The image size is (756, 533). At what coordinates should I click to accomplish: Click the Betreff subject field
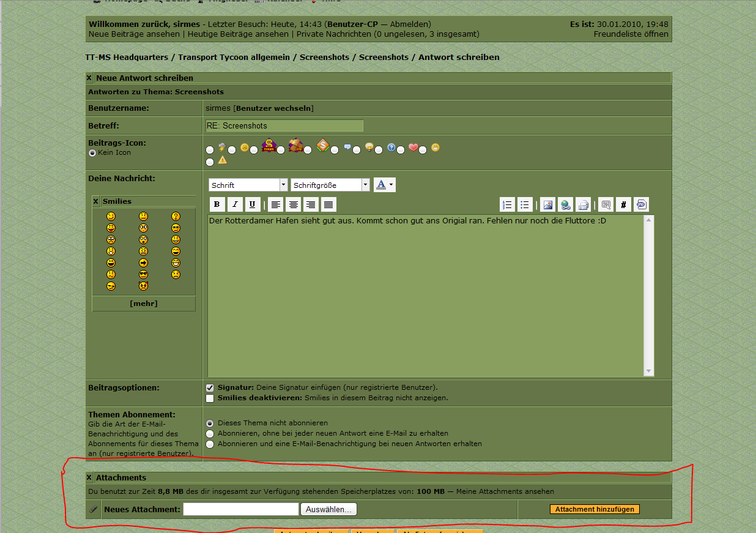pyautogui.click(x=284, y=125)
